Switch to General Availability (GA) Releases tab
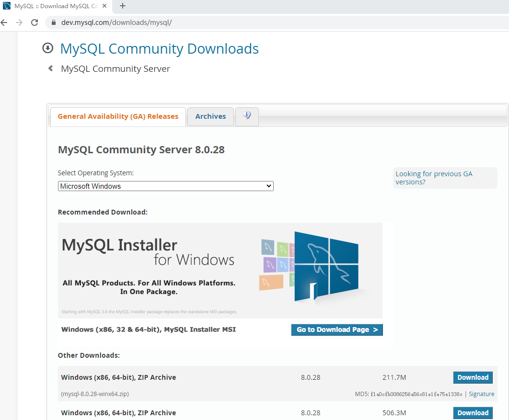Screen dimensions: 509x420 (x=118, y=116)
